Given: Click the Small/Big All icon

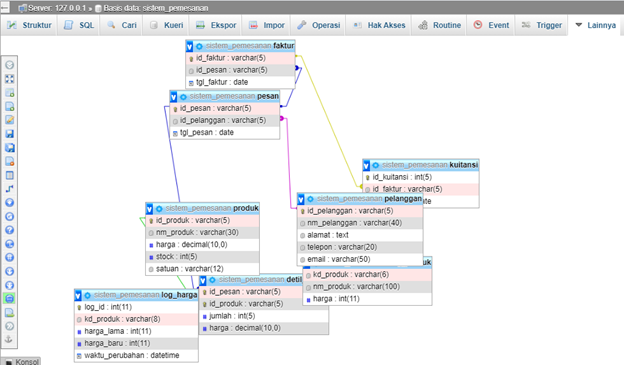Looking at the screenshot, I should point(10,271).
